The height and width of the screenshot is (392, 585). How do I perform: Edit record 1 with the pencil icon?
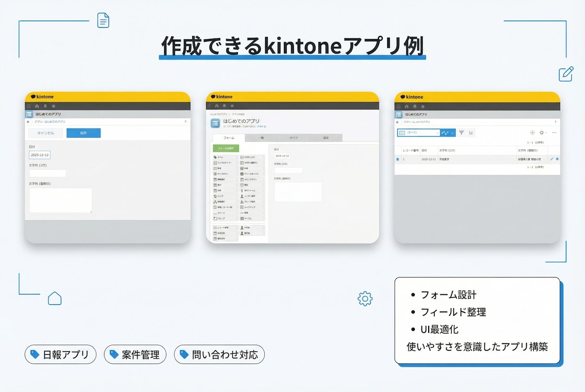pos(552,159)
